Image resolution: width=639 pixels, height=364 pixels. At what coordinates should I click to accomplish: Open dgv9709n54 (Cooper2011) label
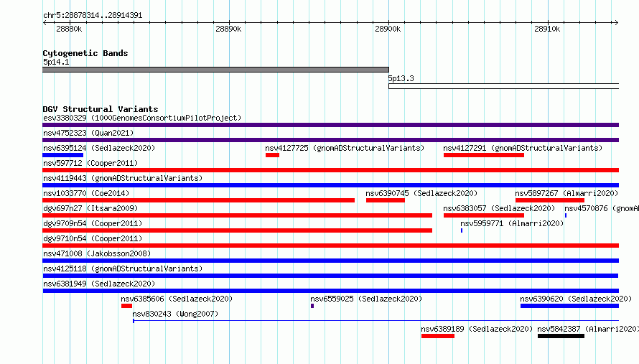pos(93,223)
